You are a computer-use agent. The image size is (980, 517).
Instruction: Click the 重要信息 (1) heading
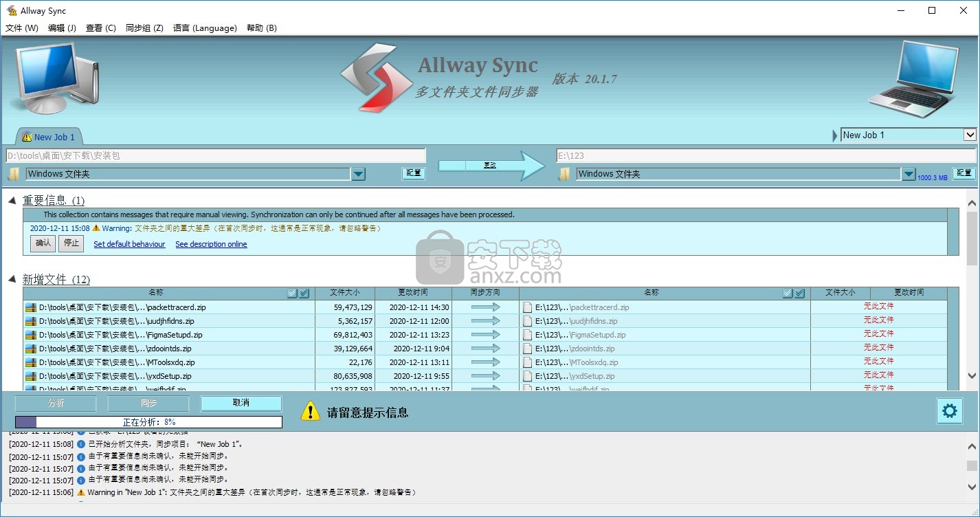(53, 200)
